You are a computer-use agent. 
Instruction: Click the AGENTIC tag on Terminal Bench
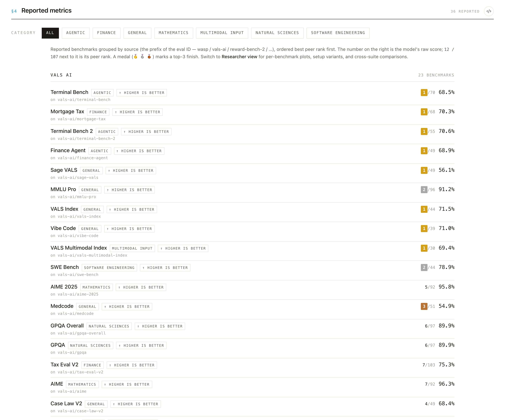point(102,93)
